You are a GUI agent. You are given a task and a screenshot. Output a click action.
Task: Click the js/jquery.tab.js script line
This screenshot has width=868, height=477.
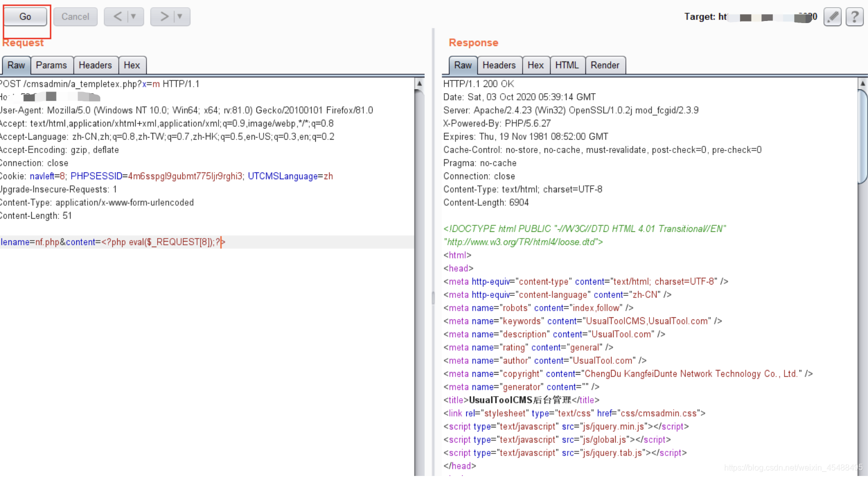(x=565, y=453)
